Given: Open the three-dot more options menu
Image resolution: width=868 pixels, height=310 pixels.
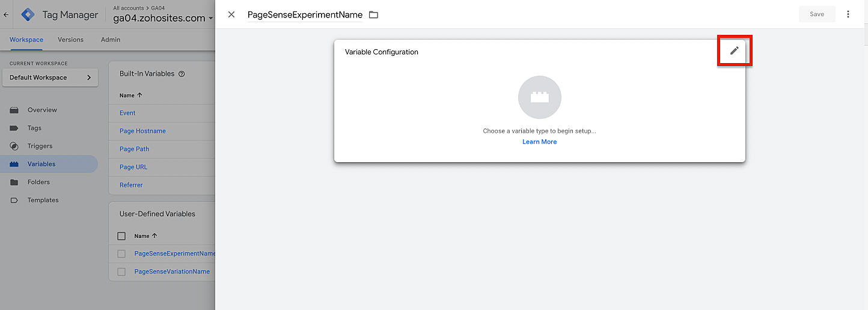Looking at the screenshot, I should [848, 14].
